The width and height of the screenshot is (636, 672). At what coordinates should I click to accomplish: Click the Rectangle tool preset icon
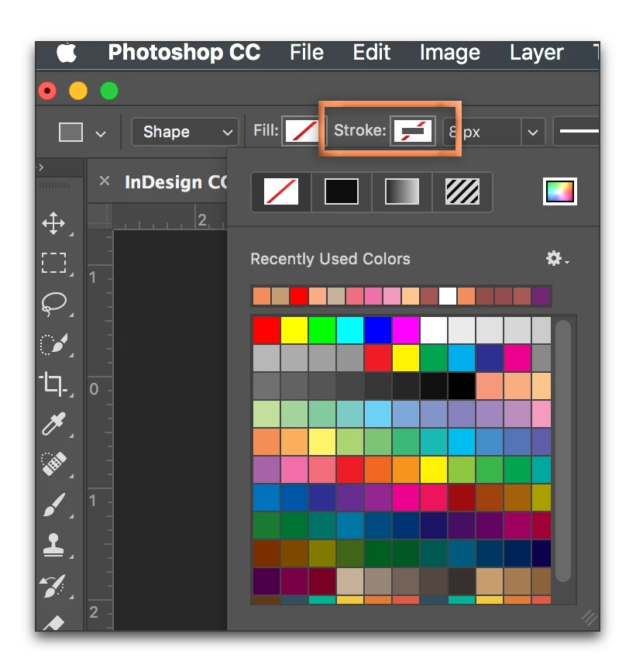coord(70,132)
